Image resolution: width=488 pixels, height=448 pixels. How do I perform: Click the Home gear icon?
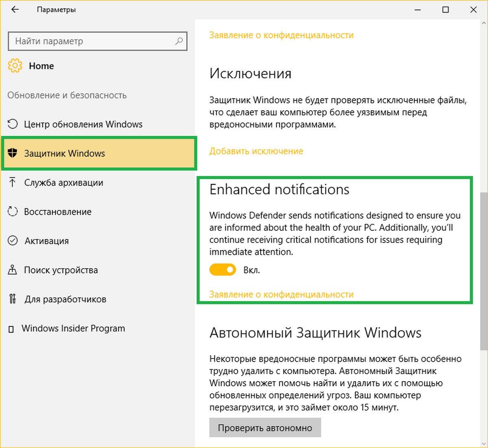pyautogui.click(x=15, y=66)
